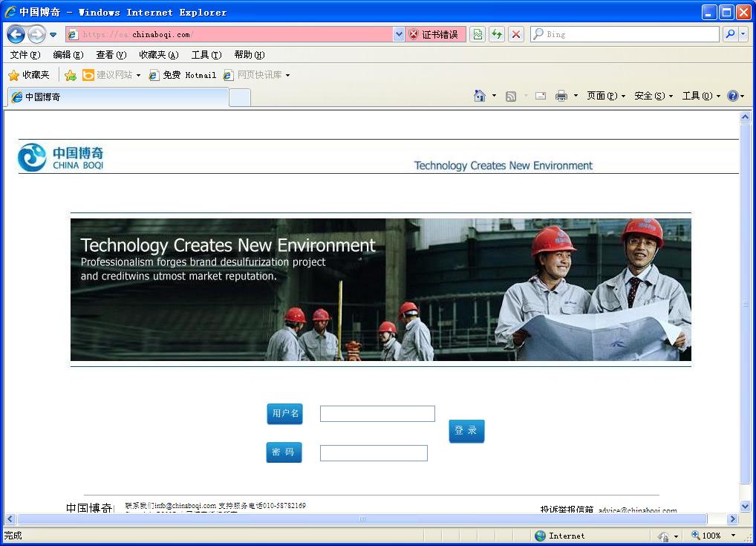Click the 登录 login button

coord(466,431)
